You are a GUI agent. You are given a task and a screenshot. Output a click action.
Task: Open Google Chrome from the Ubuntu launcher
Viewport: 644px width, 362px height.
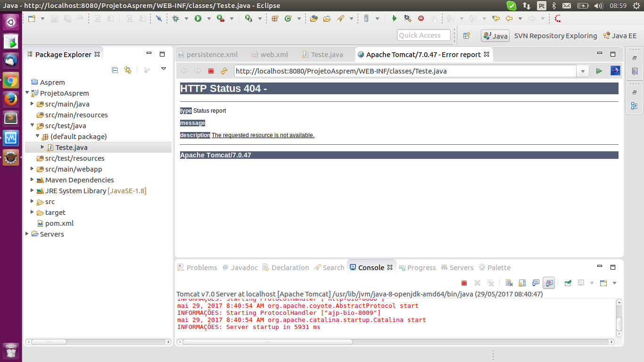click(x=11, y=81)
